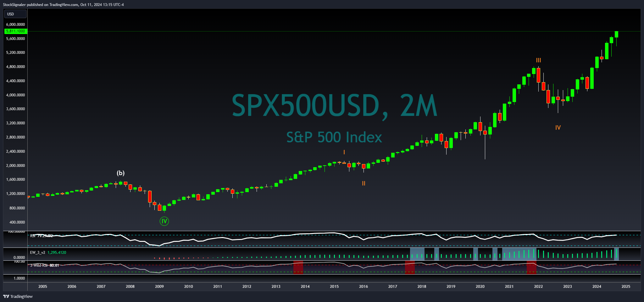This screenshot has width=644, height=302.
Task: Click the StockSignaler published header text
Action: click(x=63, y=4)
